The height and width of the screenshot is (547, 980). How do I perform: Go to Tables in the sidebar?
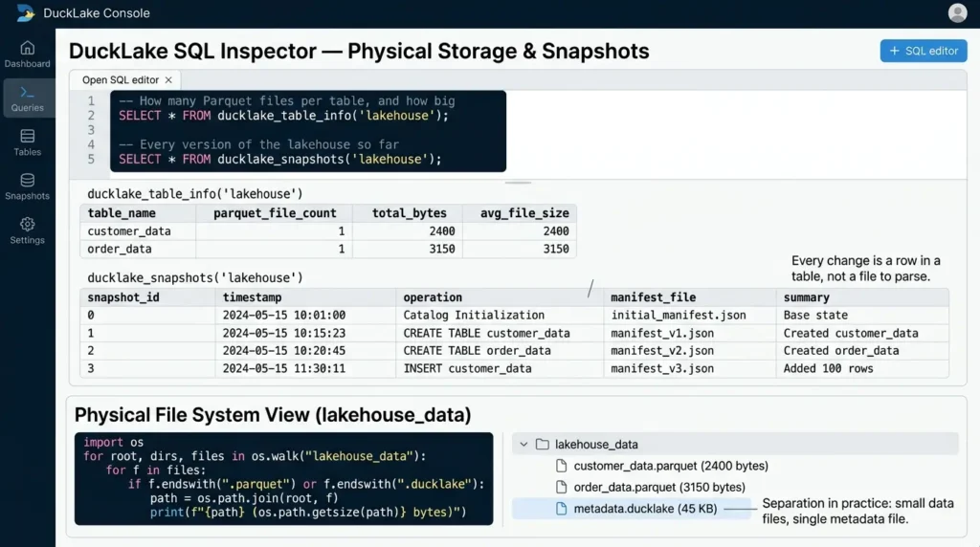click(x=28, y=142)
